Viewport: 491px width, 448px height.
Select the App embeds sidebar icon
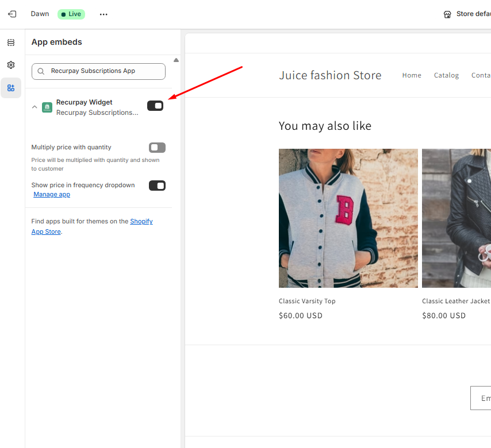pos(11,88)
